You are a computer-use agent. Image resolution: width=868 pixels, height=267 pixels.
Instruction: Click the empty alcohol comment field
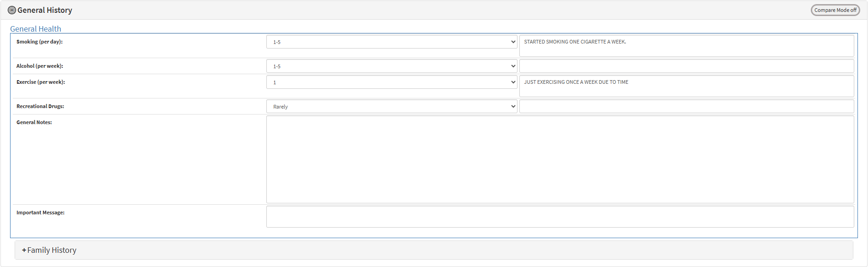pos(686,66)
